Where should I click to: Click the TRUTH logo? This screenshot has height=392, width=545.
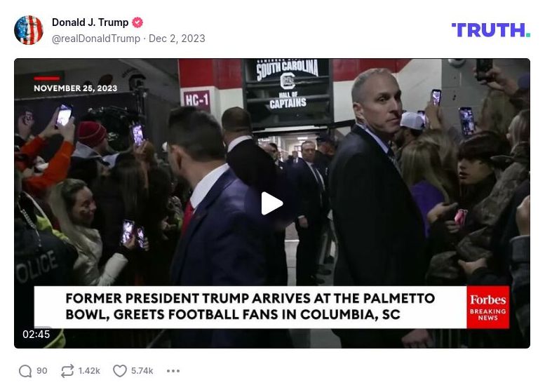490,30
